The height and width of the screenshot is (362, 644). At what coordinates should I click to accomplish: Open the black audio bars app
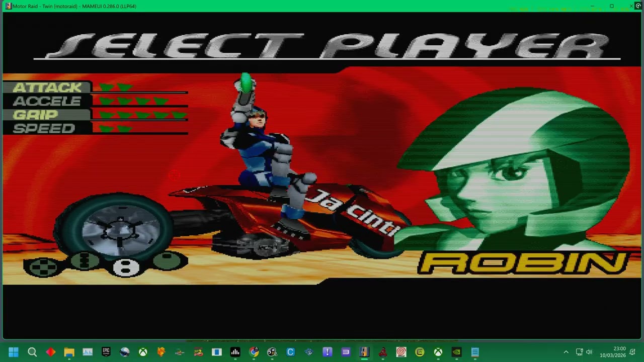tap(235, 352)
